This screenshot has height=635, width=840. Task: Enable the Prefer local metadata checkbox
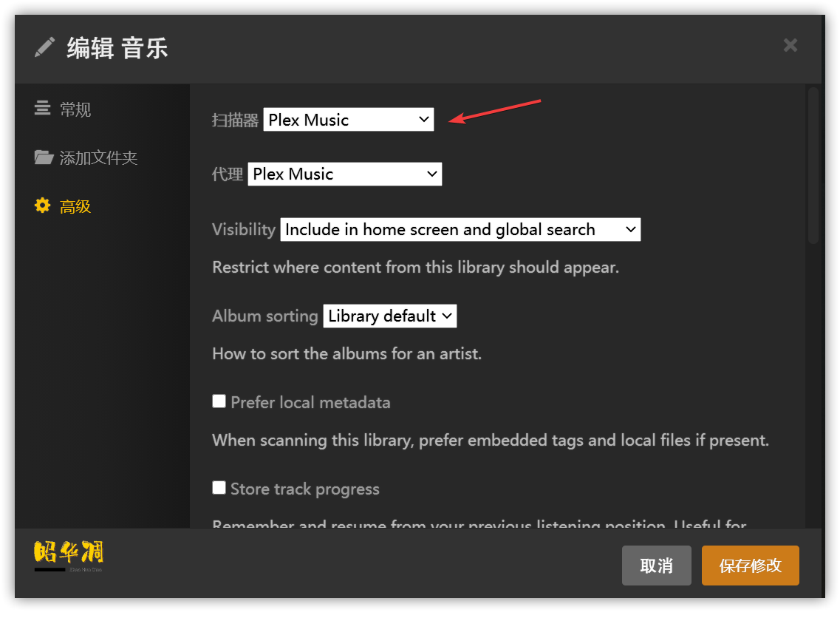click(x=219, y=401)
